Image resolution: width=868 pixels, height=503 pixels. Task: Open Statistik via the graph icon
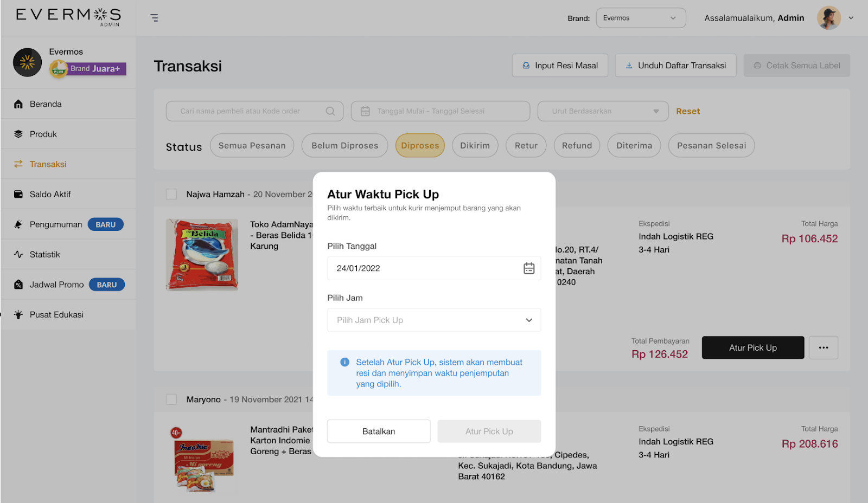[x=18, y=254]
